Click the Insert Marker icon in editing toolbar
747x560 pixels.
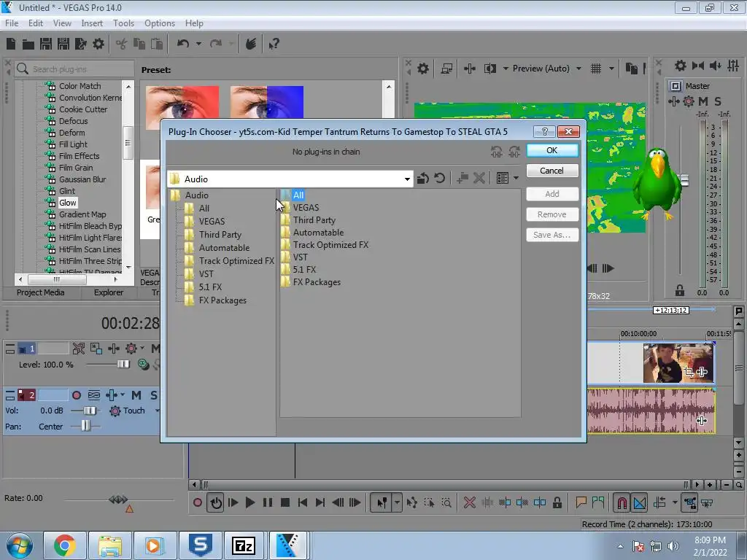(581, 502)
